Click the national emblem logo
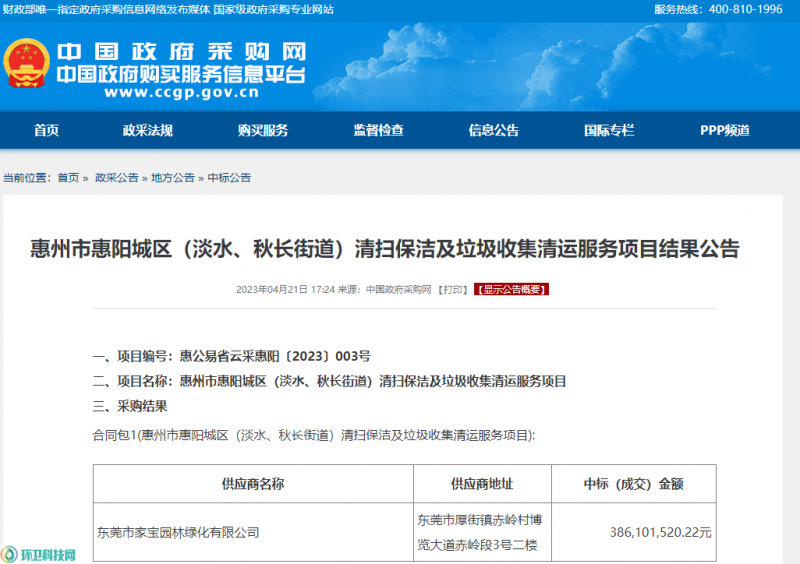Viewport: 800px width, 564px height. pyautogui.click(x=27, y=63)
